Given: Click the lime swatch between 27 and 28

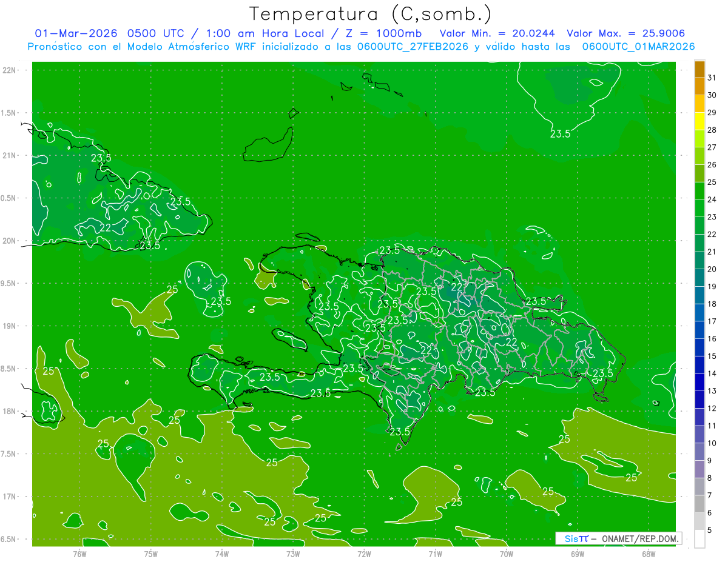Looking at the screenshot, I should click(699, 138).
